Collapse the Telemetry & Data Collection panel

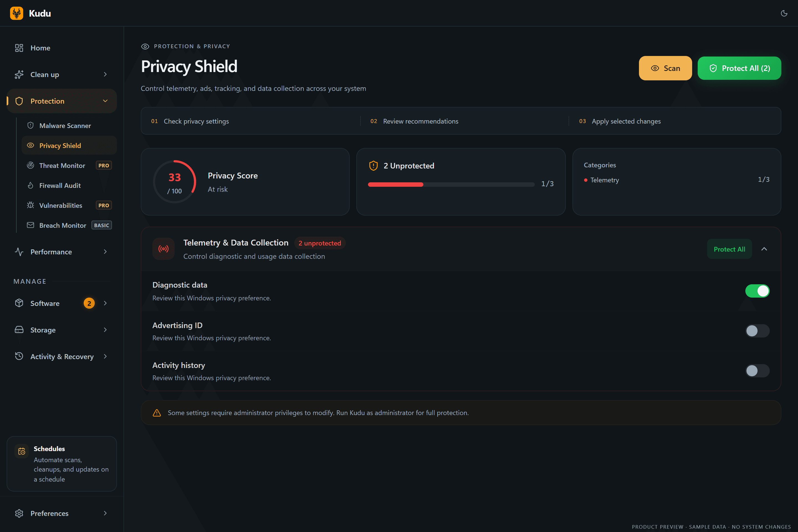coord(764,249)
